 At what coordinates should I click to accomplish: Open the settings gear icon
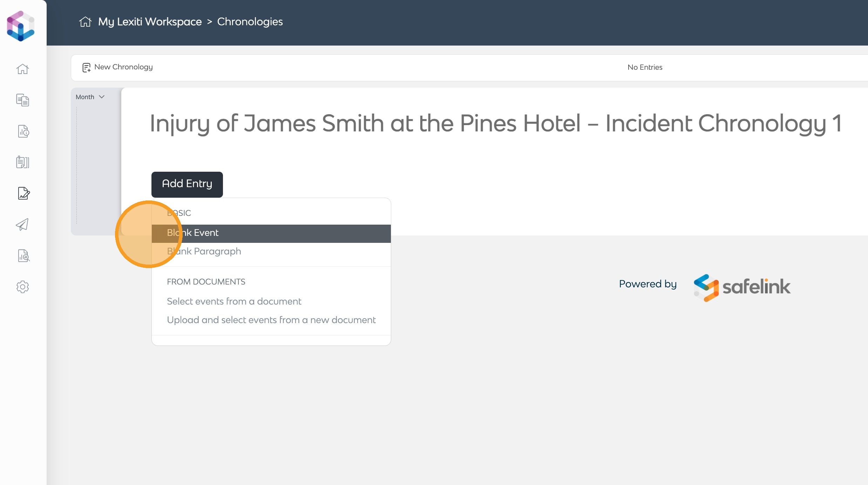[x=23, y=287]
